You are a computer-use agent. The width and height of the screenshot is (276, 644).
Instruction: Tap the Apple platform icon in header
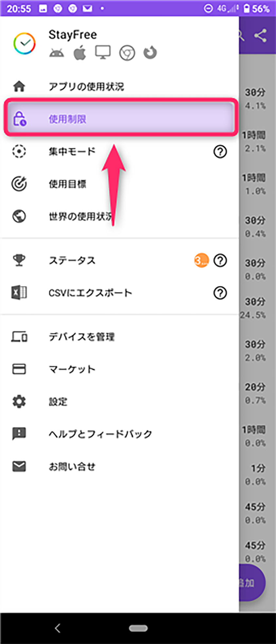click(x=80, y=53)
